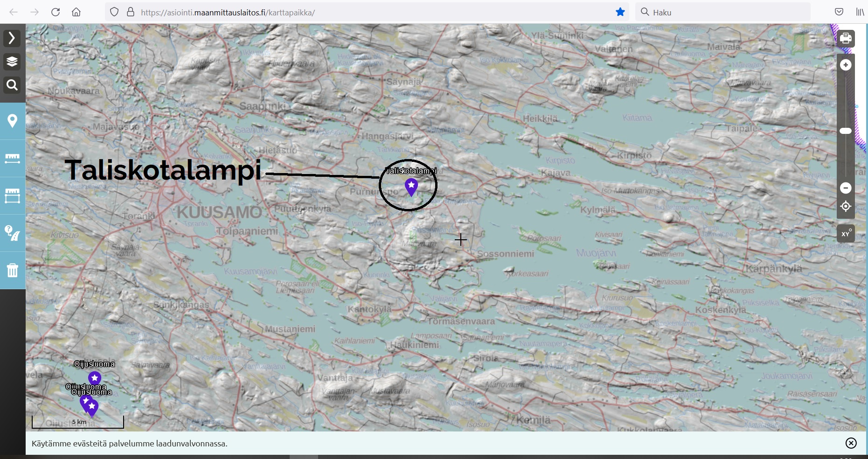This screenshot has width=868, height=459.
Task: Open the map search tool
Action: click(12, 85)
